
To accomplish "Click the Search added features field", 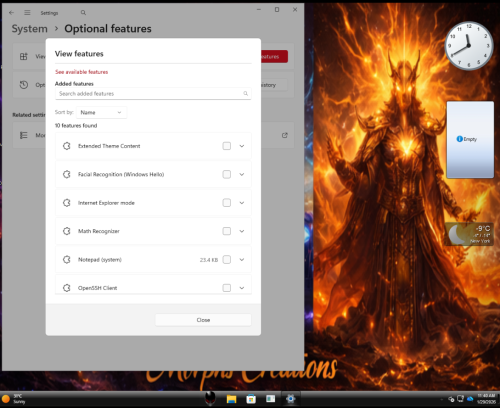I will click(x=153, y=94).
